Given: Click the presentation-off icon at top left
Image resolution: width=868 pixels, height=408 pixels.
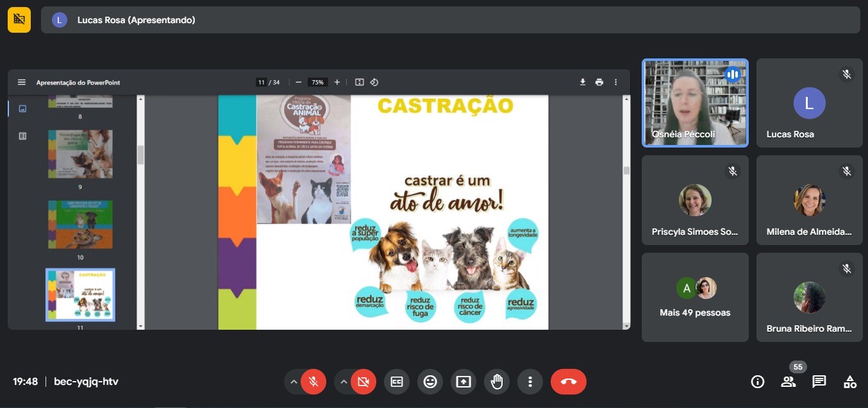Looking at the screenshot, I should click(19, 20).
